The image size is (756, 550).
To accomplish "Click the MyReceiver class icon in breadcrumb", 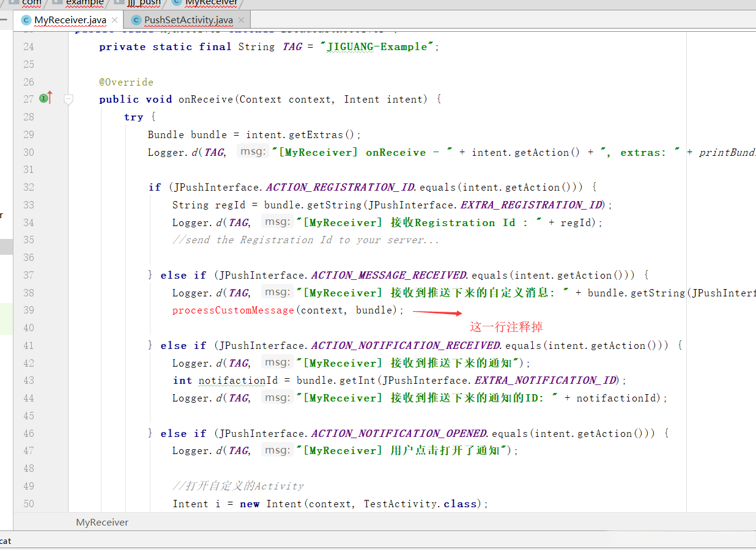I will point(176,2).
